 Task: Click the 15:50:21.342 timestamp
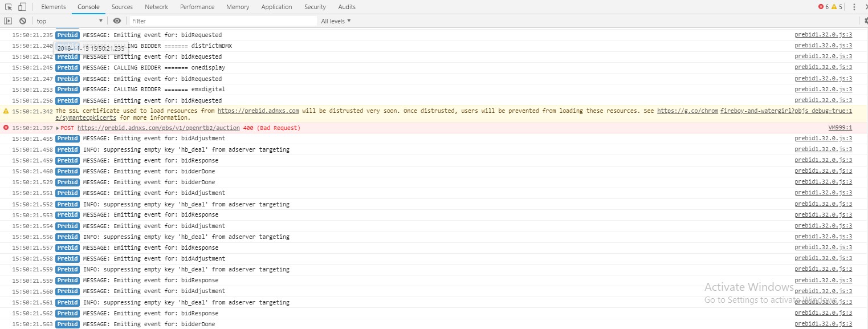32,111
